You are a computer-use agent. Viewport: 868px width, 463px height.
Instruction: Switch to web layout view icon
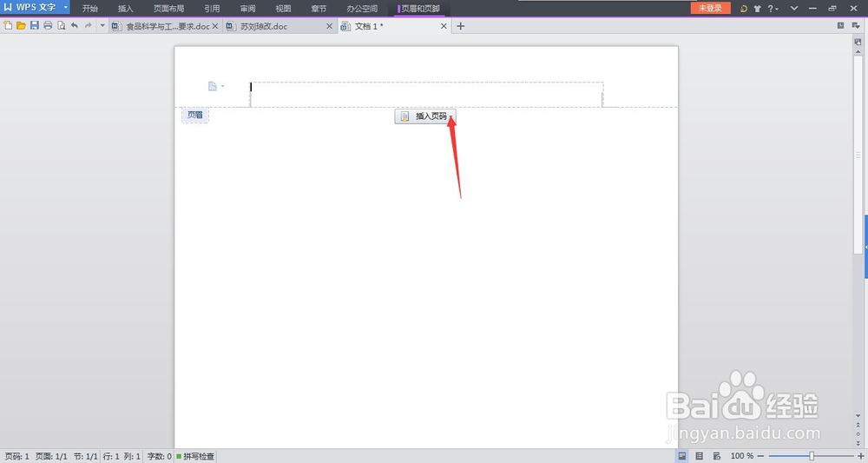(717, 456)
